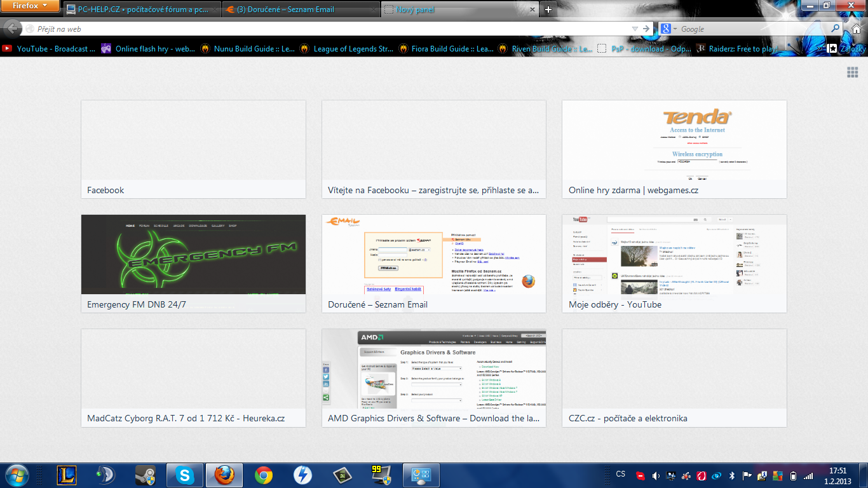Open the Moje odběry - YouTube tile
The height and width of the screenshot is (488, 868).
tap(674, 264)
